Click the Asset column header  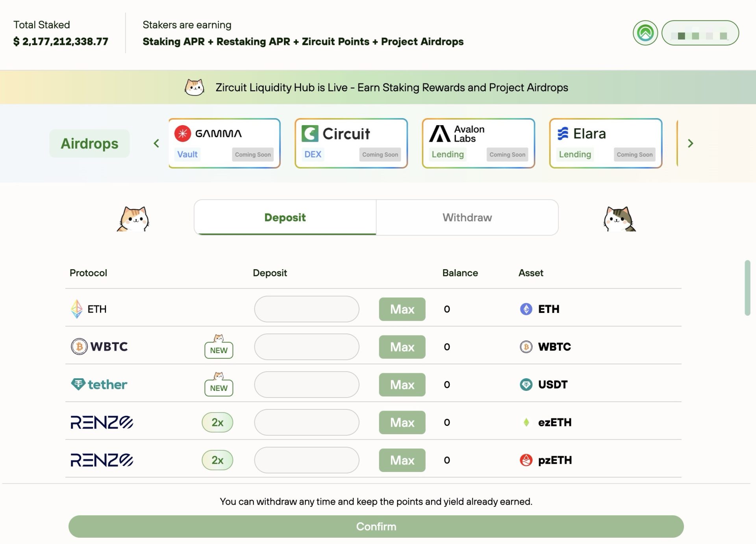pyautogui.click(x=531, y=273)
